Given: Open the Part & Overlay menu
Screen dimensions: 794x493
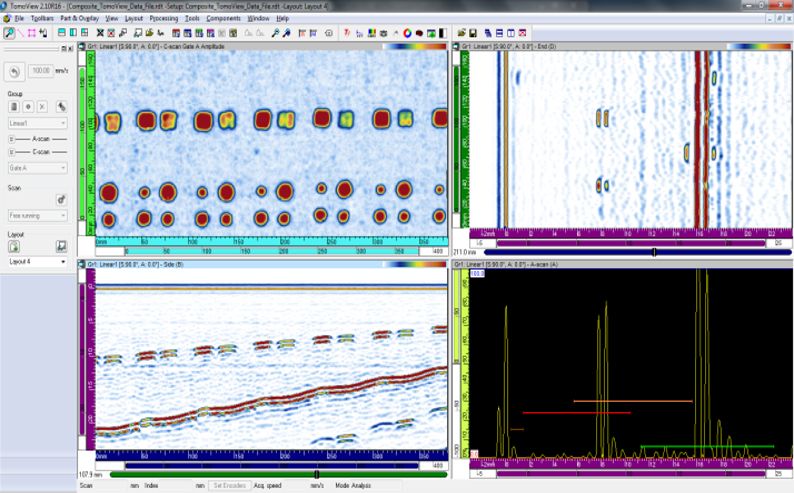Looking at the screenshot, I should (x=79, y=18).
